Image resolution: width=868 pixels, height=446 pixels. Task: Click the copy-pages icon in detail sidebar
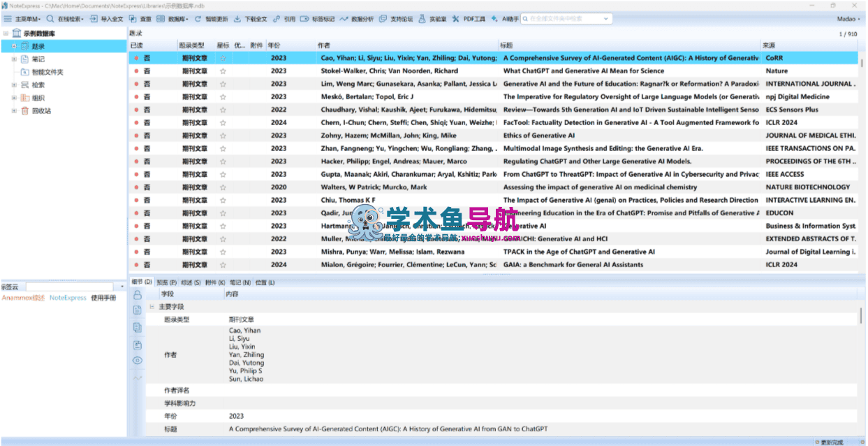(x=137, y=328)
